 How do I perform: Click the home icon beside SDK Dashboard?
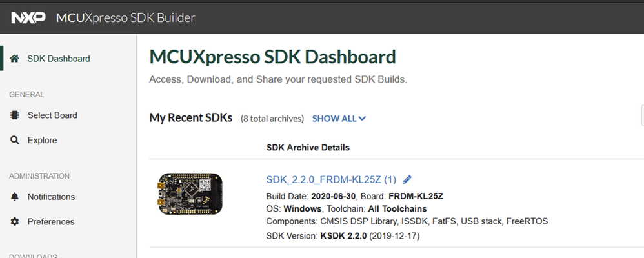click(15, 59)
